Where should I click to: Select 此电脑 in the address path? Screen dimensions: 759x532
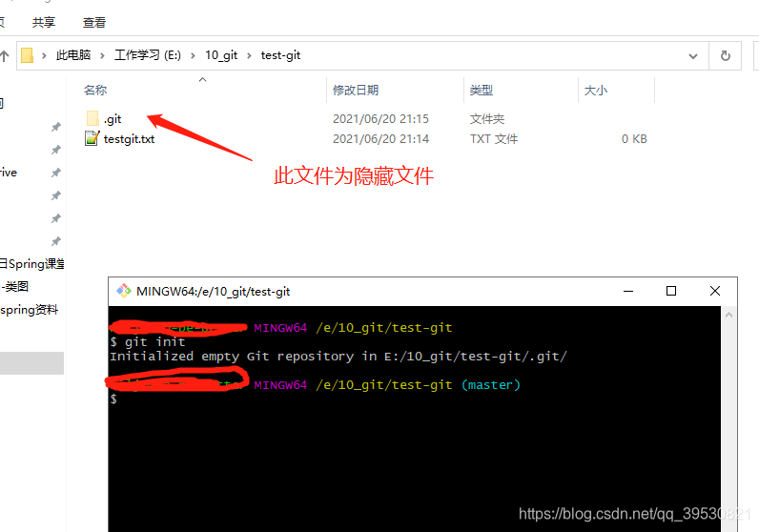[73, 55]
